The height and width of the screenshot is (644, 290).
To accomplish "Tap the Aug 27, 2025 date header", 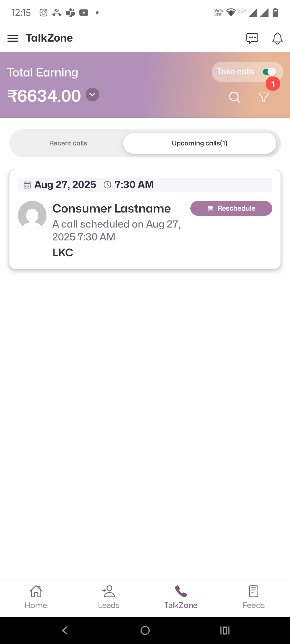I will pos(65,185).
